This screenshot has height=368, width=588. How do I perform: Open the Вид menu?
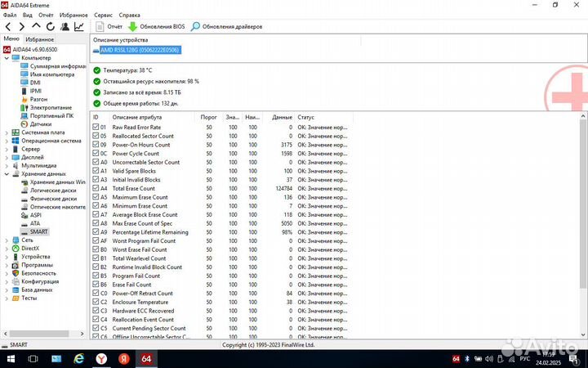pos(28,15)
